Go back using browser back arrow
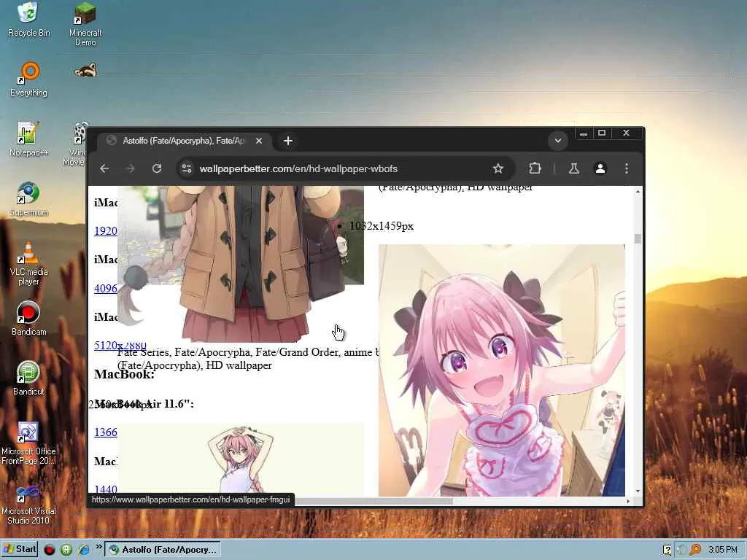 tap(104, 168)
